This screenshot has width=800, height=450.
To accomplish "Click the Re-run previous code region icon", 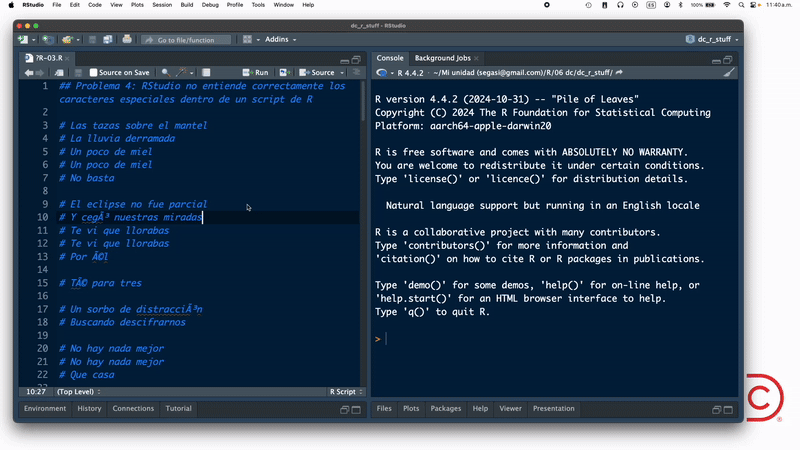I will tap(284, 73).
